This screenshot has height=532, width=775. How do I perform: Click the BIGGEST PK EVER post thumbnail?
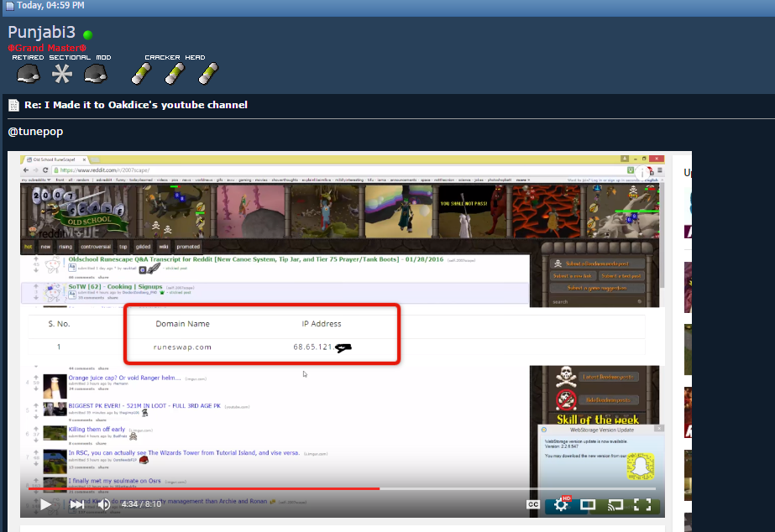55,409
